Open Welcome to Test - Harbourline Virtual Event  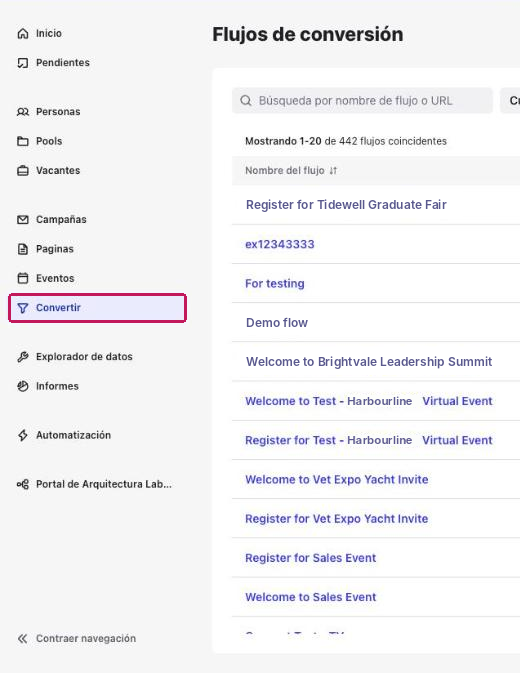[369, 401]
